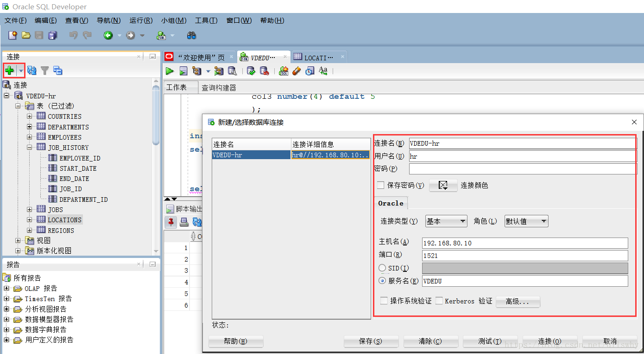Click the Filter funnel icon in Connections panel
The height and width of the screenshot is (354, 644).
coord(44,71)
